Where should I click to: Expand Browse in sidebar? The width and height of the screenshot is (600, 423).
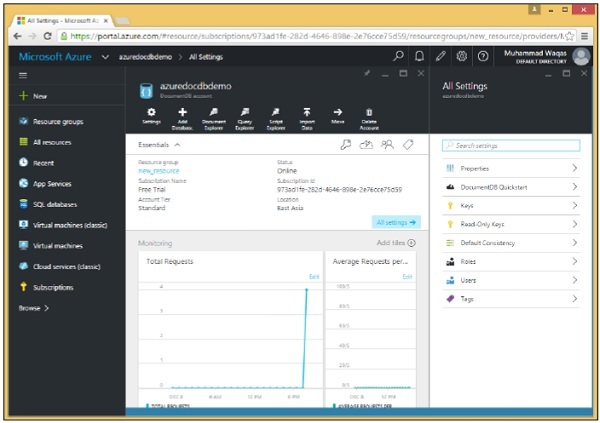pyautogui.click(x=34, y=308)
